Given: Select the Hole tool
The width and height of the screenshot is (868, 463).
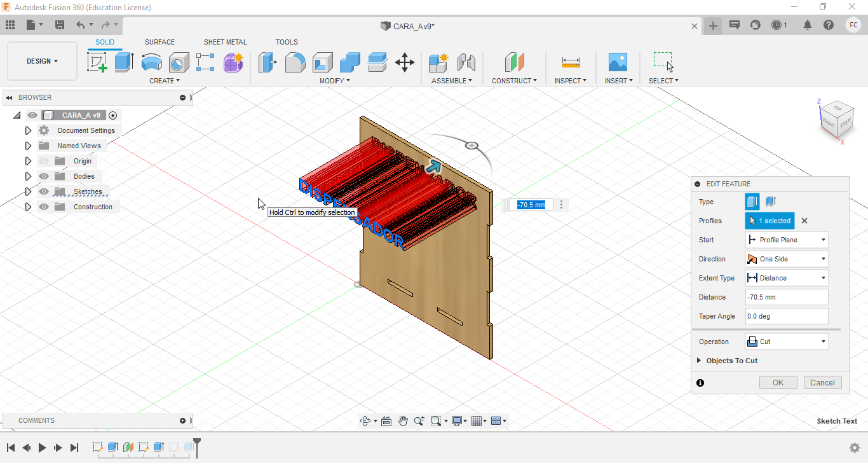Looking at the screenshot, I should tap(179, 62).
